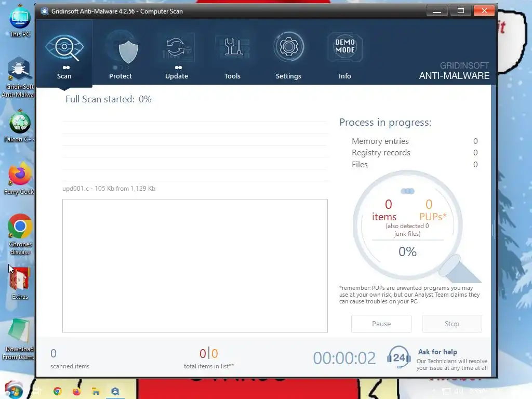532x399 pixels.
Task: Click the 'Files' count label
Action: 360,165
